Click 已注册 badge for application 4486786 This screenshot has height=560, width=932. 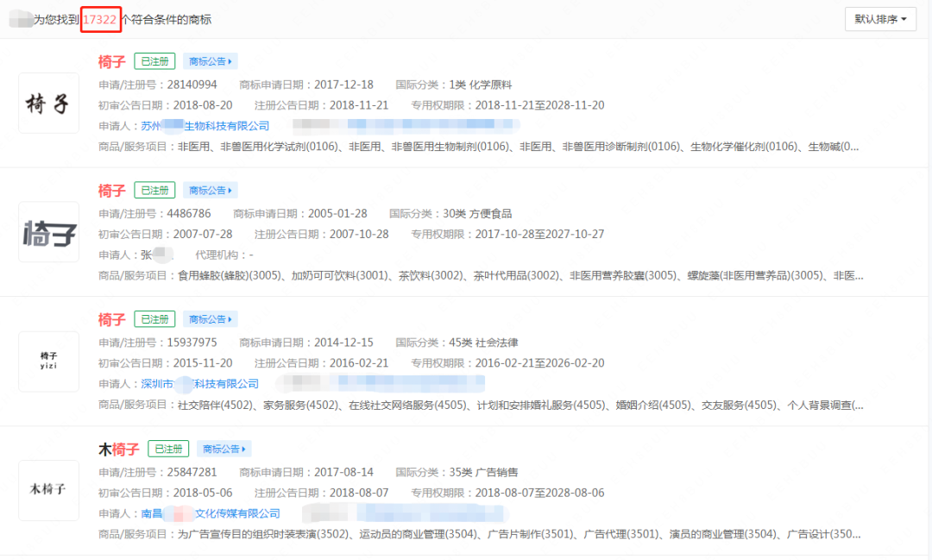pyautogui.click(x=154, y=191)
